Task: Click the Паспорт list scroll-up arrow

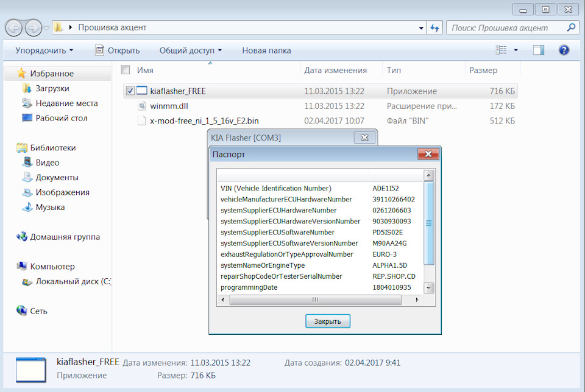Action: tap(429, 175)
